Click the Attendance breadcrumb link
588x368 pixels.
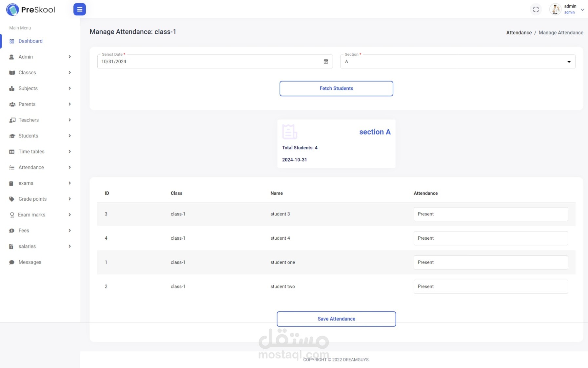[519, 33]
